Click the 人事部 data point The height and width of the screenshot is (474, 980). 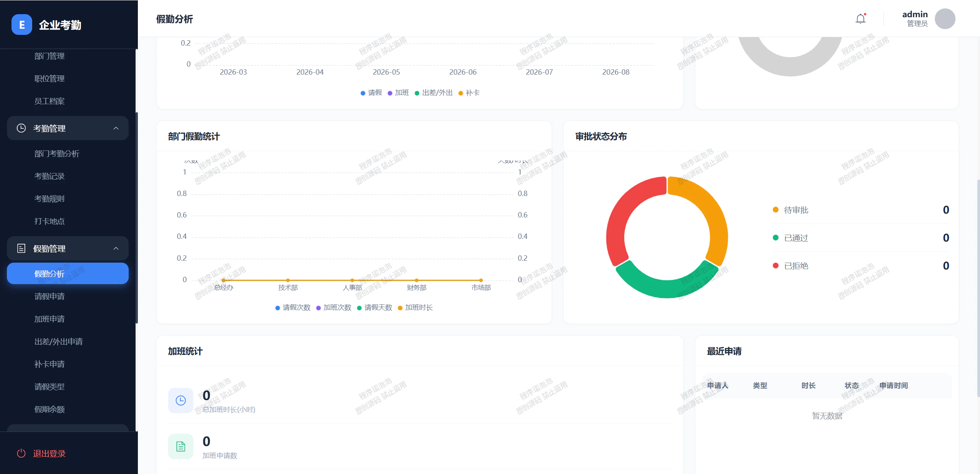point(352,280)
